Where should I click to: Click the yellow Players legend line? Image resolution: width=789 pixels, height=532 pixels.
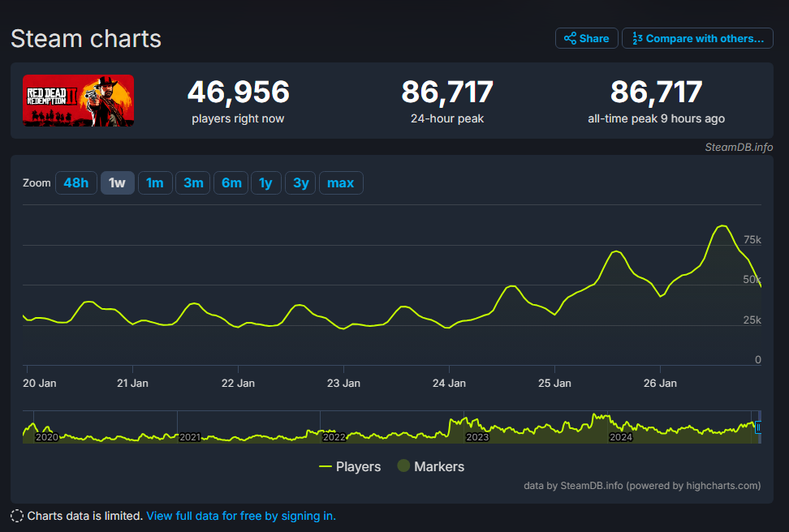pos(325,467)
